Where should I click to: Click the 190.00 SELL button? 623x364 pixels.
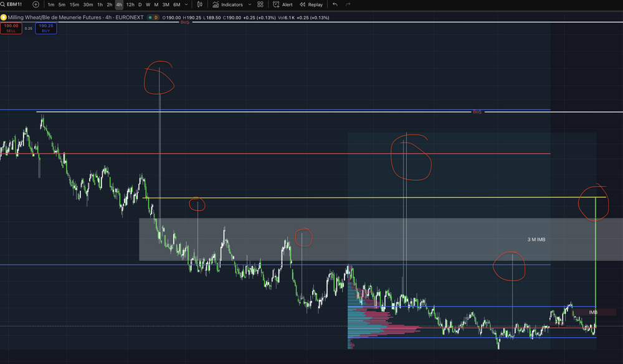click(11, 28)
